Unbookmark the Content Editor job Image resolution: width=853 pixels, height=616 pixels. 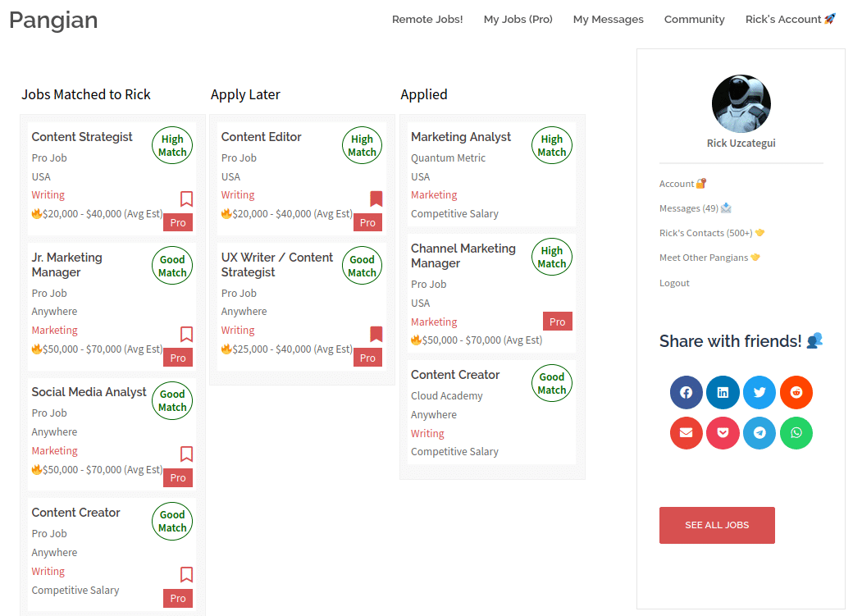(x=376, y=198)
